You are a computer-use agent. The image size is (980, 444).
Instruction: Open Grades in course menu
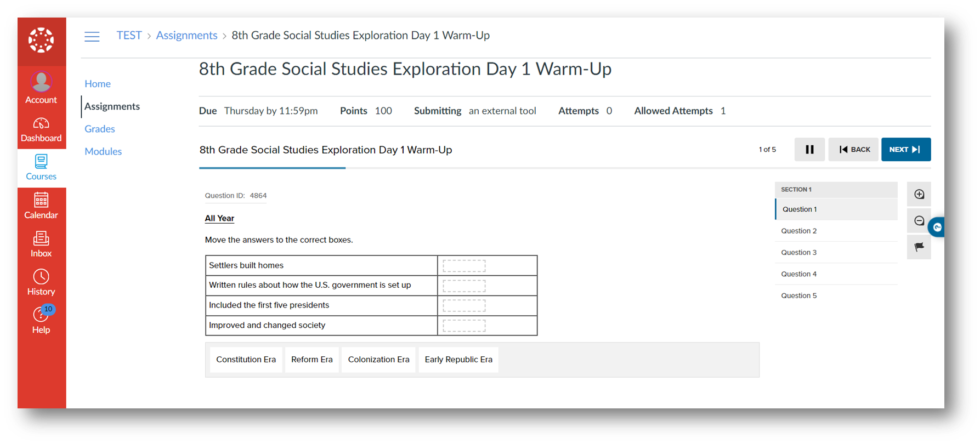pyautogui.click(x=100, y=129)
